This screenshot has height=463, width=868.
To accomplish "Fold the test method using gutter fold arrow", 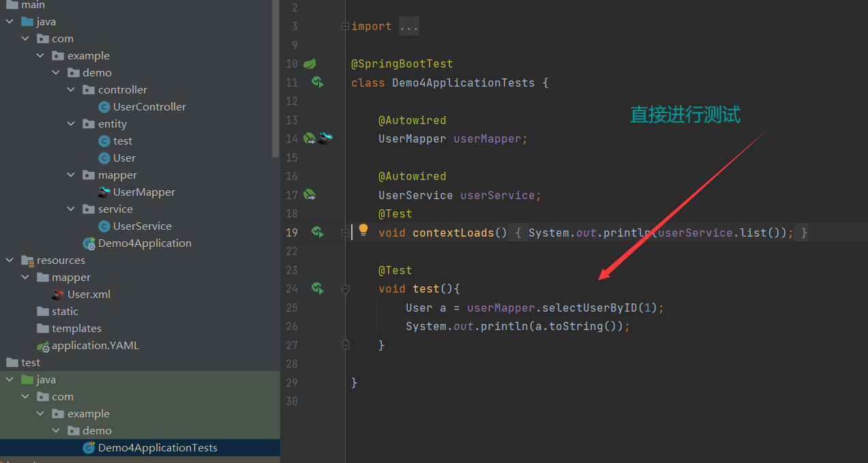I will (x=345, y=288).
